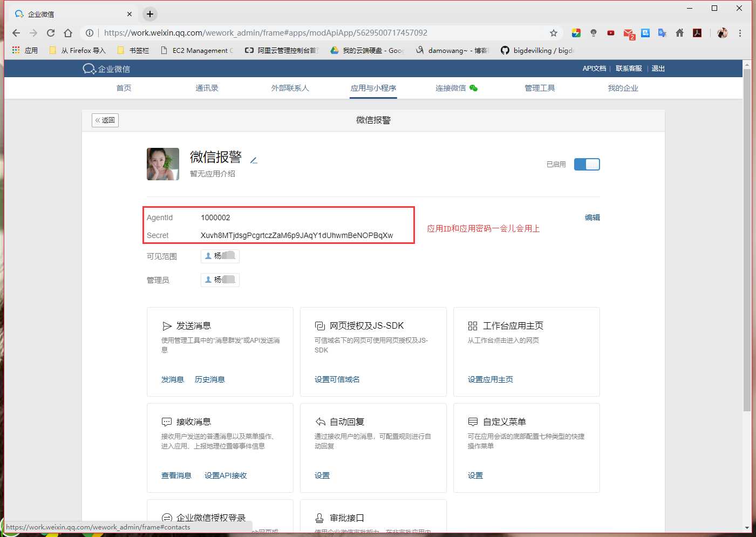This screenshot has width=756, height=537.
Task: Open a new tab with plus button
Action: click(x=150, y=14)
